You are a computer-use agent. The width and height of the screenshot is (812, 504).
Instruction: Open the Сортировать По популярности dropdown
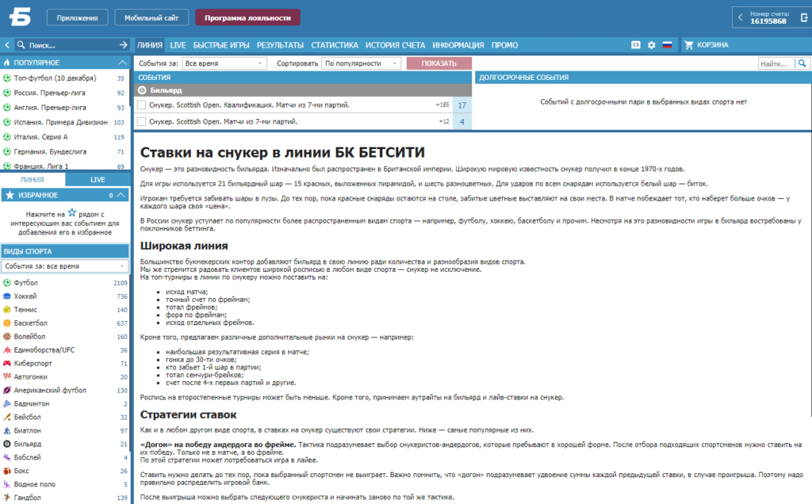[x=361, y=63]
